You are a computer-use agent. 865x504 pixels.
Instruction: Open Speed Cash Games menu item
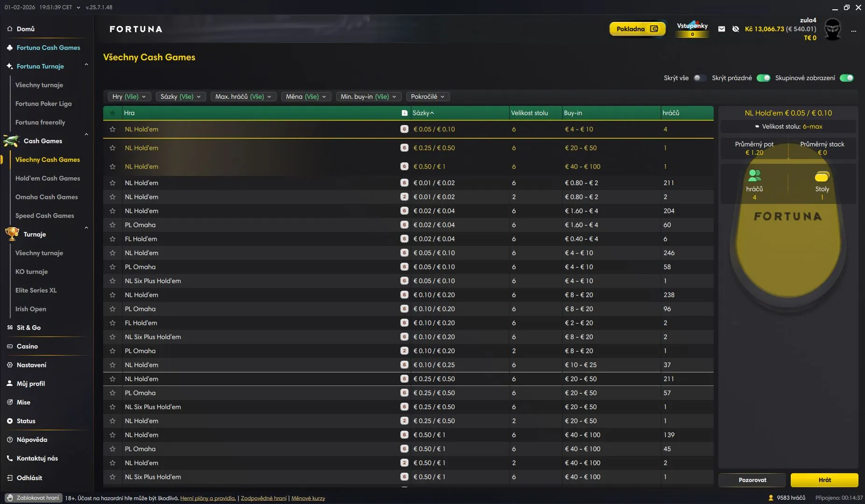(45, 216)
